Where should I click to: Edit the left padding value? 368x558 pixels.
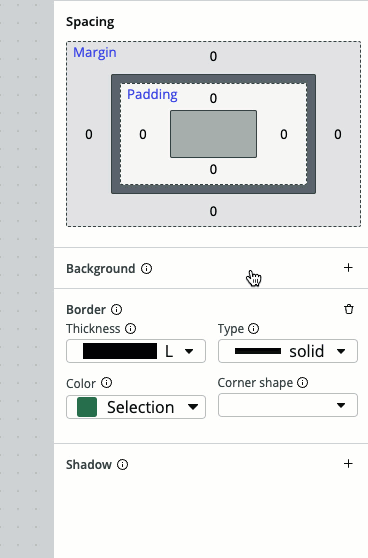pyautogui.click(x=143, y=134)
